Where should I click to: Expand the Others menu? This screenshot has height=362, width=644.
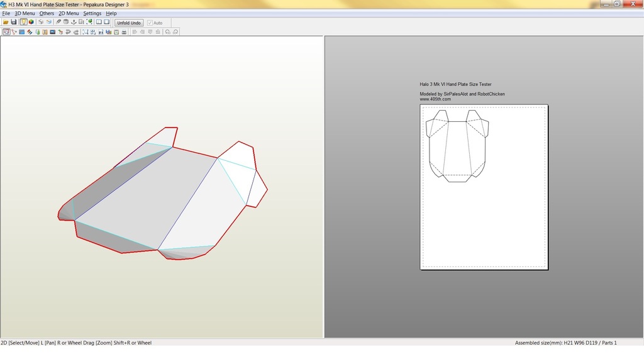coord(47,13)
